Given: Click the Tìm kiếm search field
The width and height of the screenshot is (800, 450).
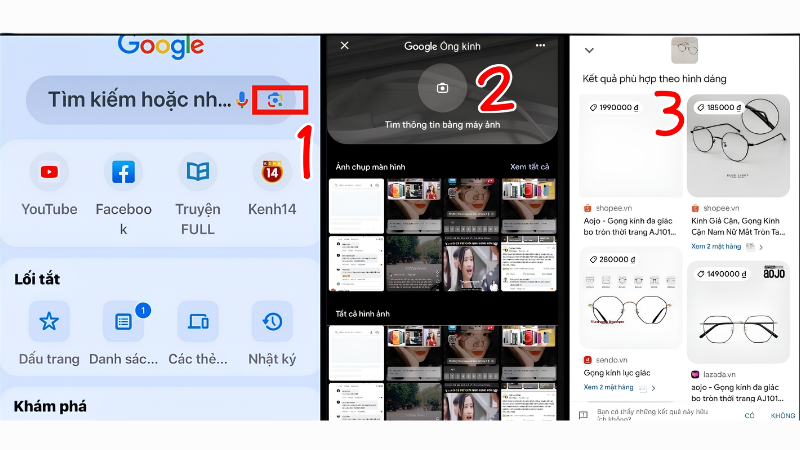Looking at the screenshot, I should (x=139, y=100).
